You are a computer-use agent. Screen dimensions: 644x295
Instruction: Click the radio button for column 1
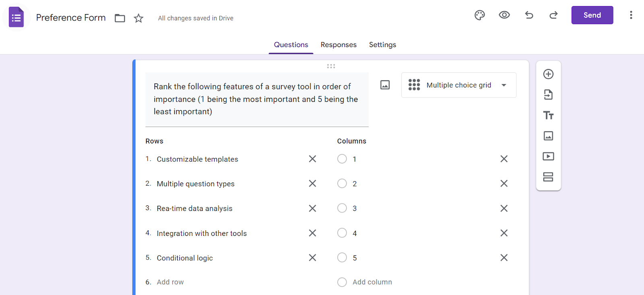coord(342,159)
